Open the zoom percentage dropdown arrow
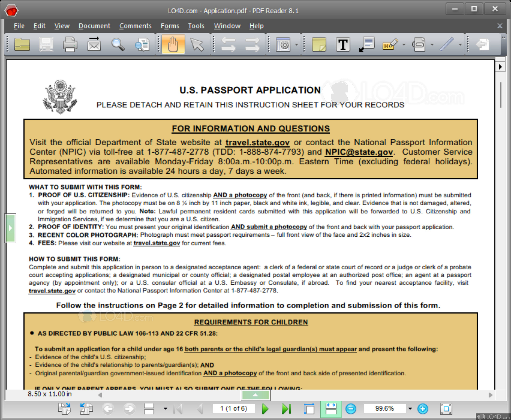Screen dimensions: 511x420 pos(410,409)
